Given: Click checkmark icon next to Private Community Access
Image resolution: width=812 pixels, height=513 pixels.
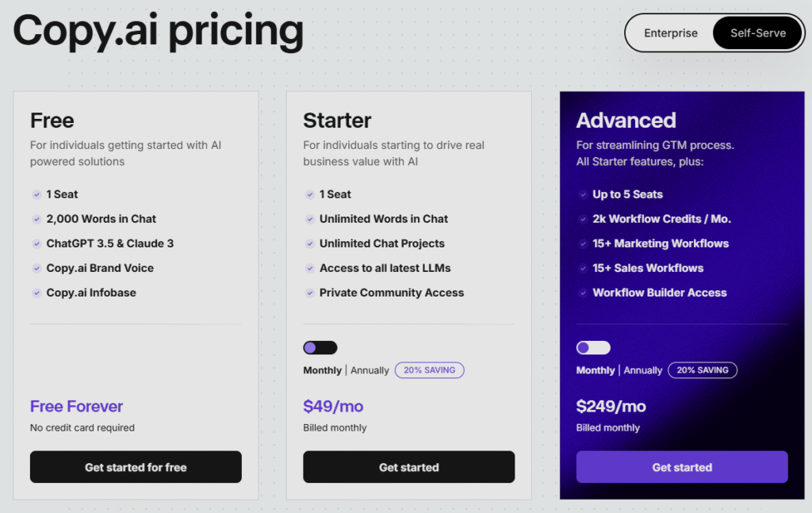Looking at the screenshot, I should tap(310, 293).
